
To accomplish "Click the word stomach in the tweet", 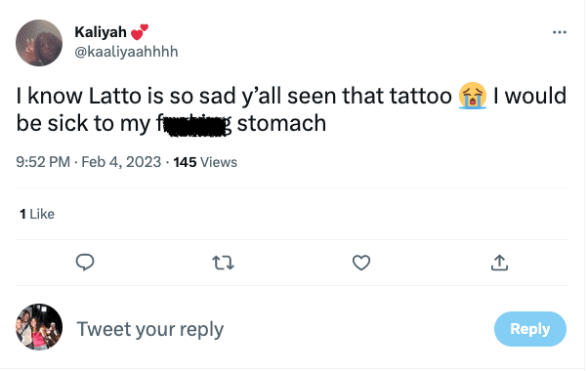I will [281, 123].
